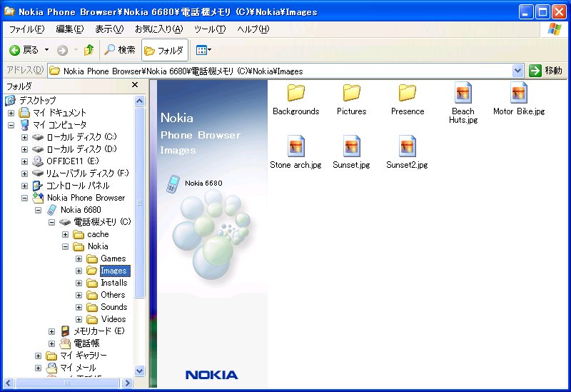
Task: Click the Nokia 6680 phone icon in side panel
Action: coord(173,184)
